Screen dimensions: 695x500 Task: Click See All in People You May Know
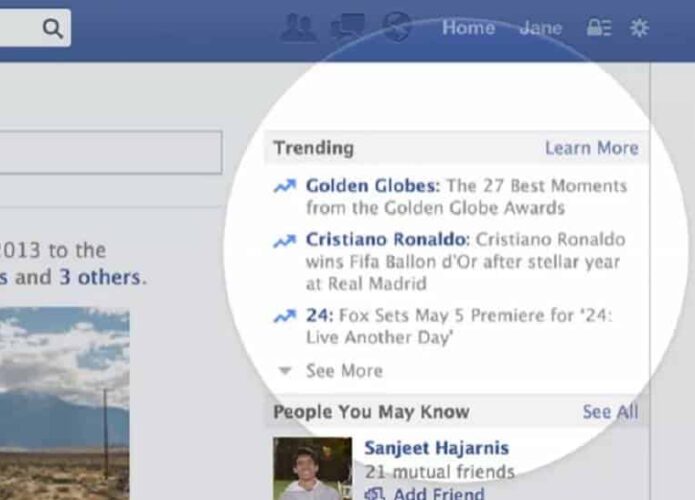tap(611, 412)
